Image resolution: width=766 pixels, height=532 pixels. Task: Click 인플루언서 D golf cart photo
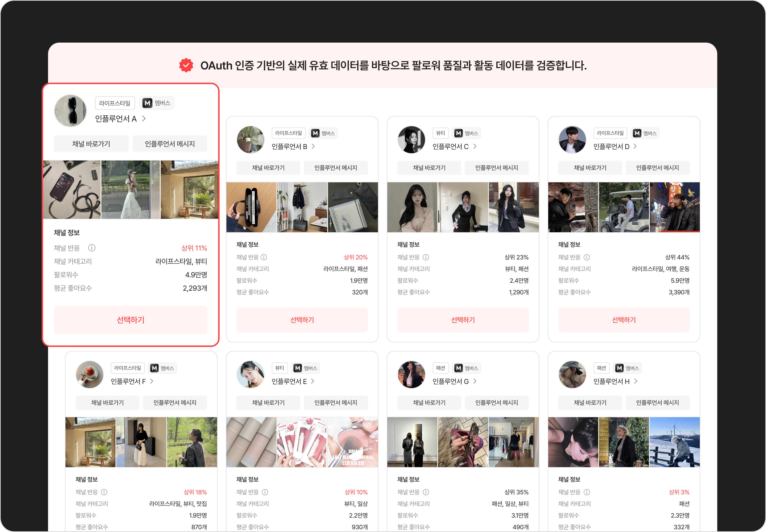[624, 207]
